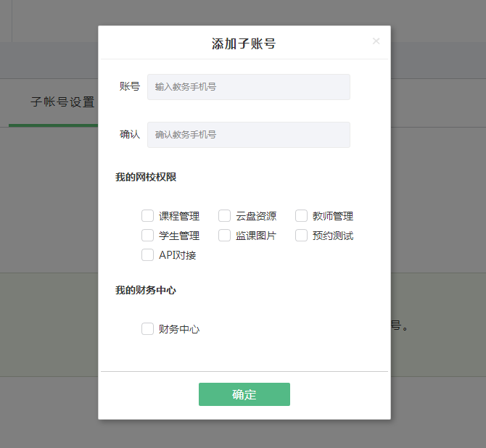Check the 教师管理 checkbox
Screen dimensions: 486x448
tap(302, 216)
